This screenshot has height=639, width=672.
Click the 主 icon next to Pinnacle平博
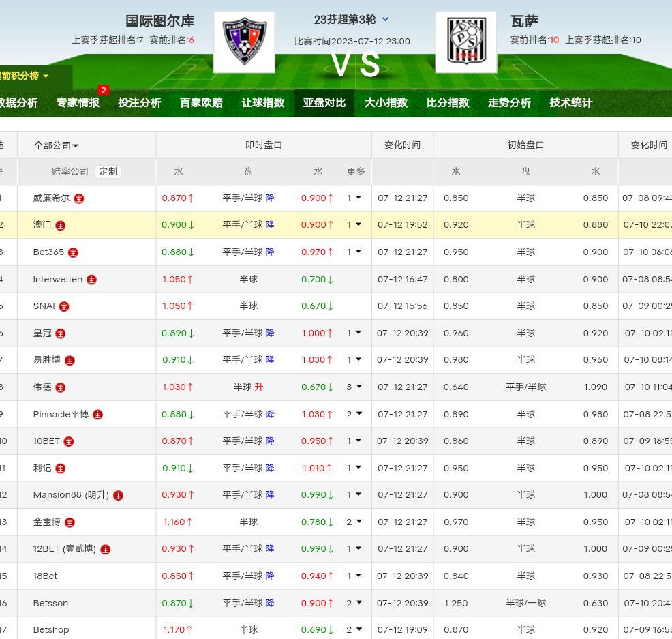97,415
